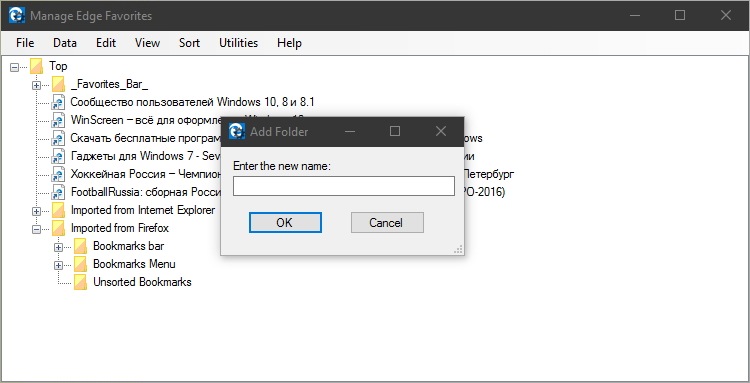Collapse the Top tree node
This screenshot has height=383, width=750.
(x=14, y=67)
